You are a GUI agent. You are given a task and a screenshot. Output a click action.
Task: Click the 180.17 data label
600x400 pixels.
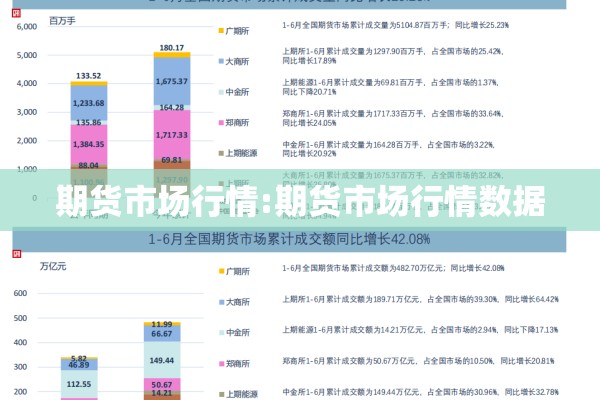coord(171,48)
